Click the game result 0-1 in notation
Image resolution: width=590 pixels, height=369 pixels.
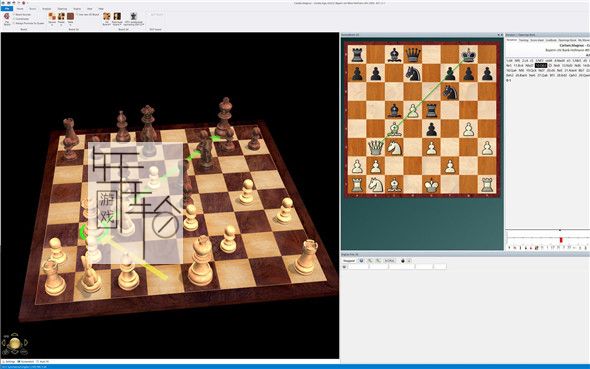click(509, 80)
